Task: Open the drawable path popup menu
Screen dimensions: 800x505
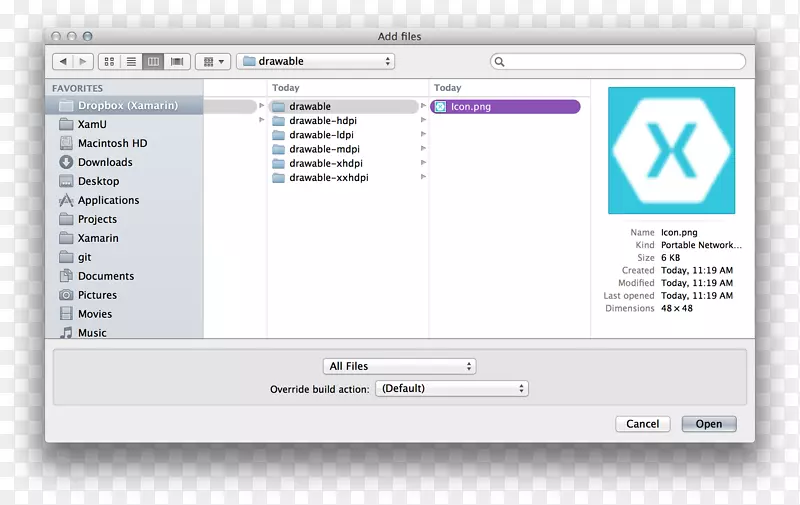Action: point(316,62)
